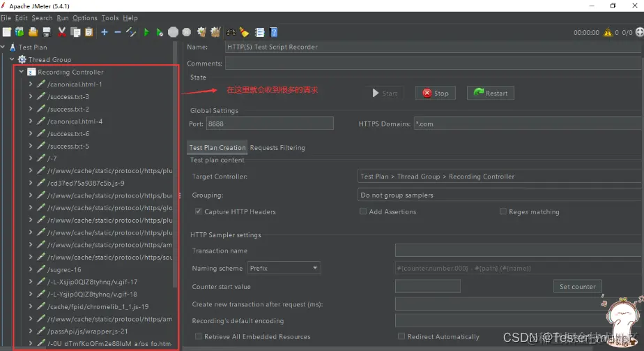Open the Options menu

pos(85,18)
